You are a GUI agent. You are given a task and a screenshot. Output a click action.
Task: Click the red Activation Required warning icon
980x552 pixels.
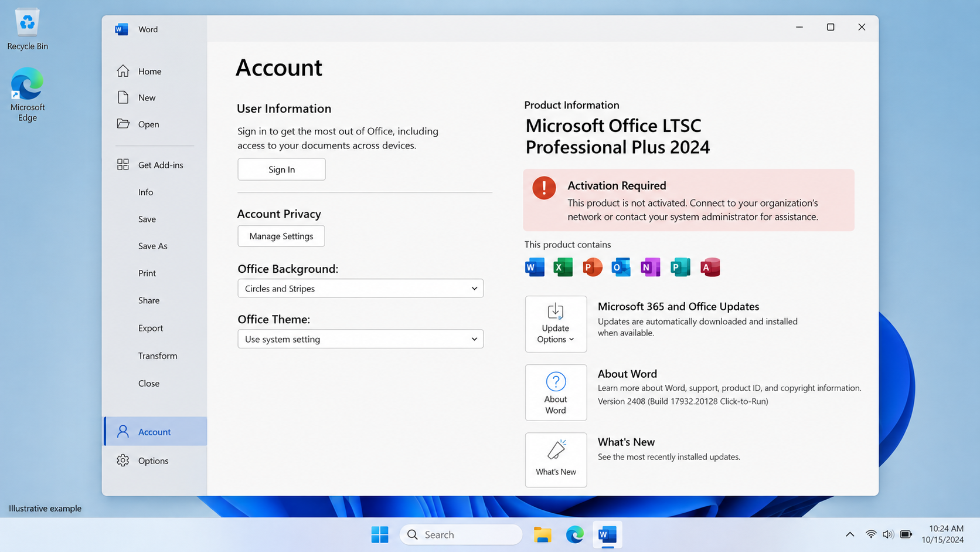pyautogui.click(x=544, y=188)
